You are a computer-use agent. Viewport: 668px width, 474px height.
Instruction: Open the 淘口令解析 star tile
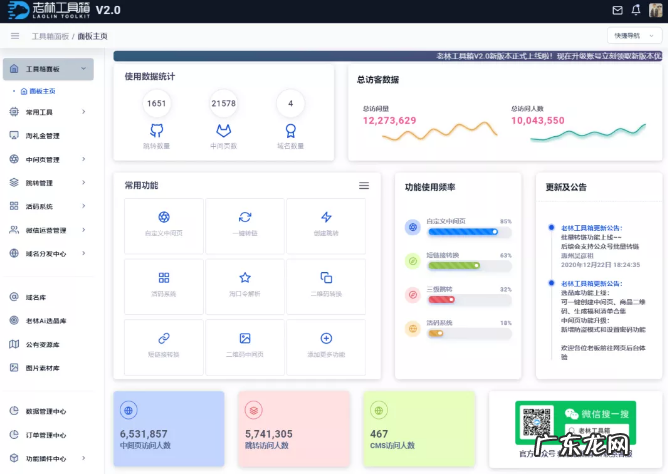[245, 287]
